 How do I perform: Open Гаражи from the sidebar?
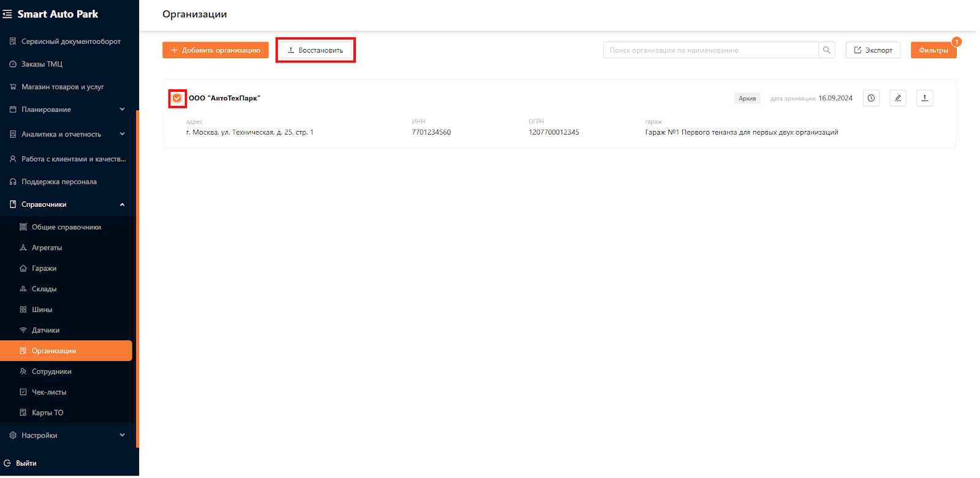pos(44,269)
